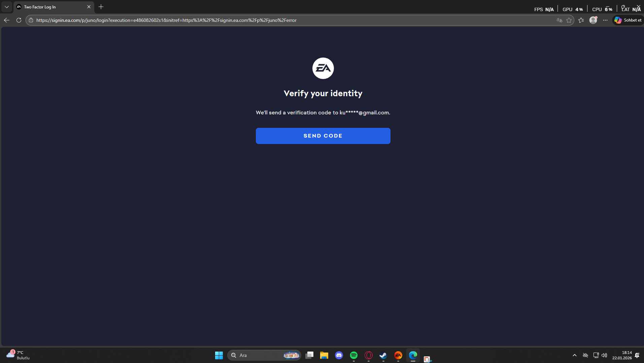Click the LAT N/A overlay readout

point(631,9)
